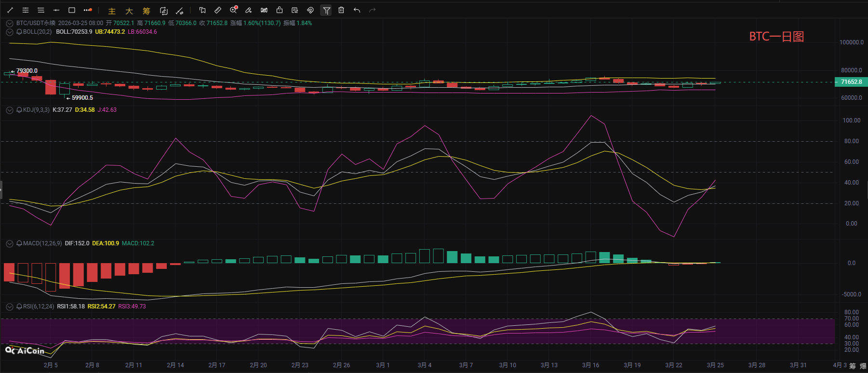Image resolution: width=868 pixels, height=373 pixels.
Task: Toggle the KDJ indicator alert bell
Action: [x=19, y=110]
